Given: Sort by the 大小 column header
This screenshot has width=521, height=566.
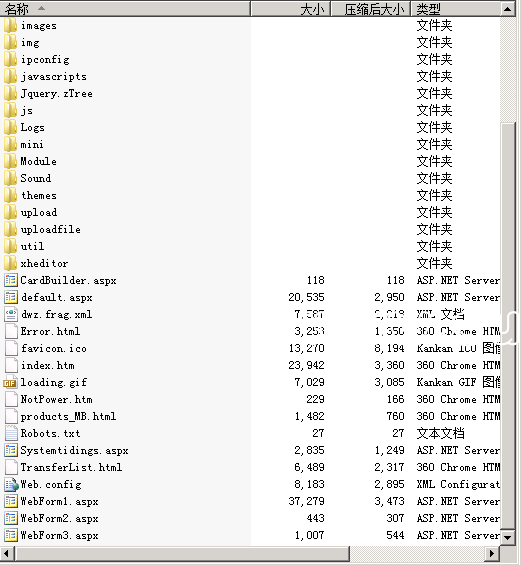Looking at the screenshot, I should (x=290, y=9).
